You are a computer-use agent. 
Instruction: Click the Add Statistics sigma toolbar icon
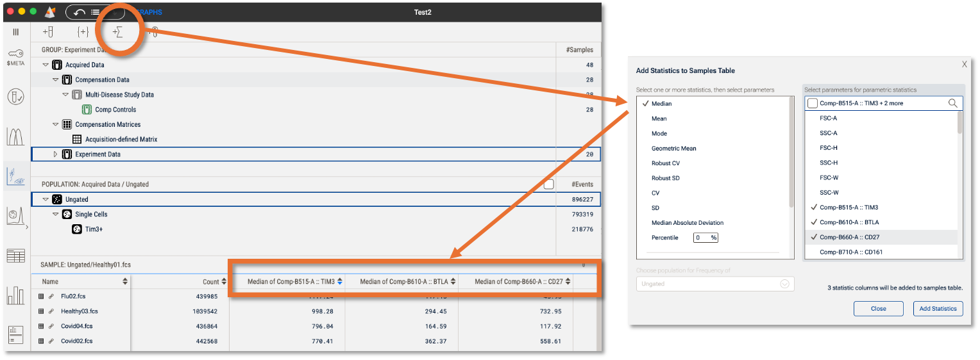(x=118, y=31)
